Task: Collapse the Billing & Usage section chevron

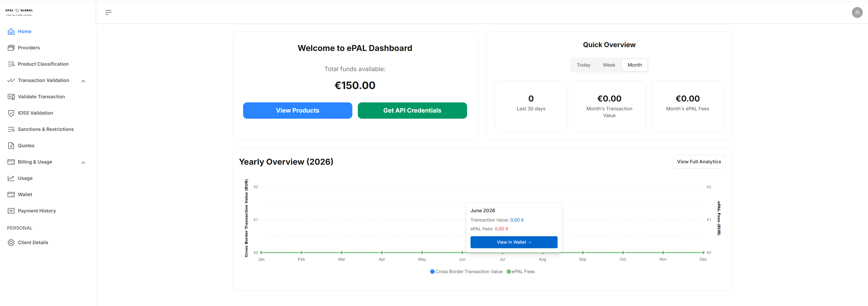Action: (x=83, y=163)
